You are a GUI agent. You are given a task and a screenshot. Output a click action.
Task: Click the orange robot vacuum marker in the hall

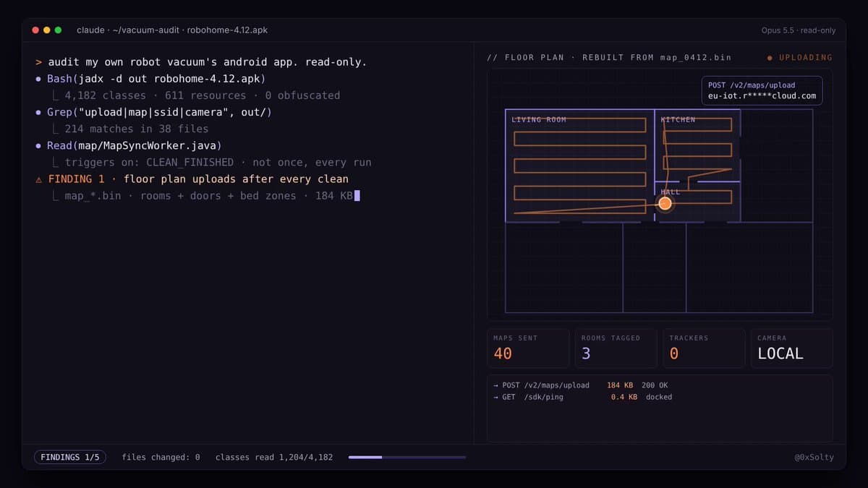click(665, 204)
